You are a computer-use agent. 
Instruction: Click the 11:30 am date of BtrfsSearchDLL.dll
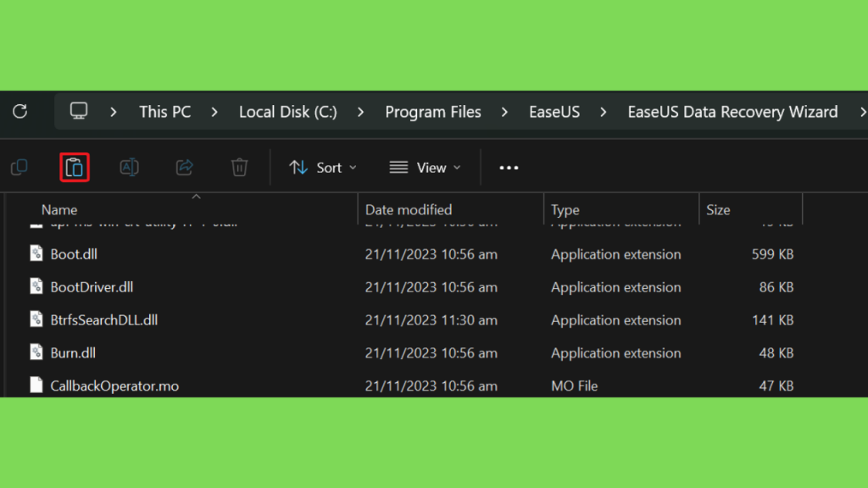(x=431, y=319)
